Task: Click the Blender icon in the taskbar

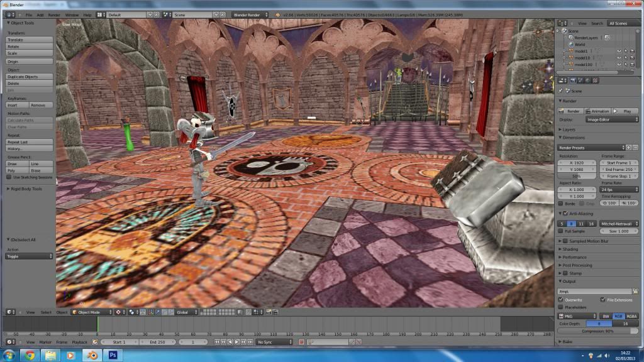Action: (92, 355)
